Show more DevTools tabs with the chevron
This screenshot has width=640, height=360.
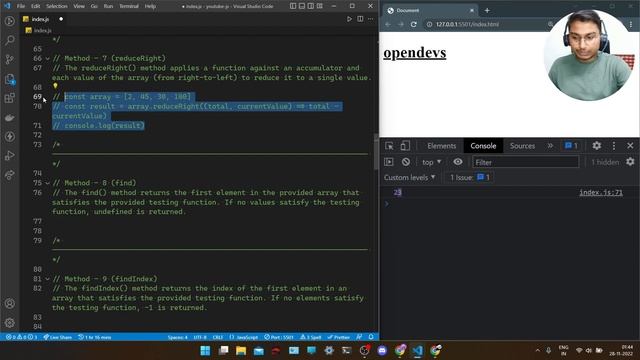tap(550, 146)
